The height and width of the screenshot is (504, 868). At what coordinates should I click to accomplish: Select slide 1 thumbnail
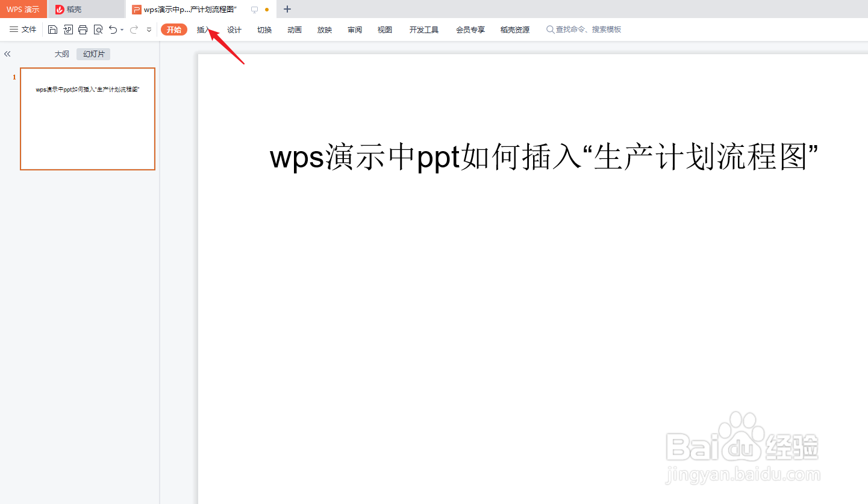87,119
